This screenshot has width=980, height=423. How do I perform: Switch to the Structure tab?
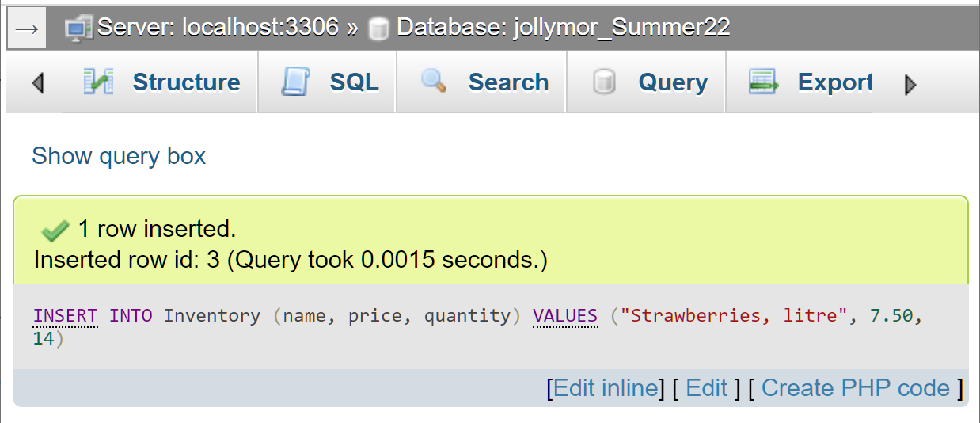[x=185, y=82]
